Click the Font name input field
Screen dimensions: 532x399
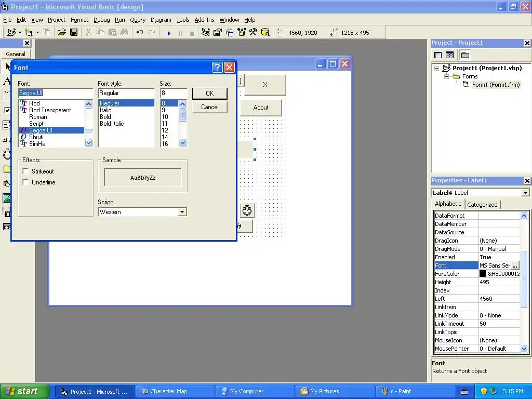(55, 93)
